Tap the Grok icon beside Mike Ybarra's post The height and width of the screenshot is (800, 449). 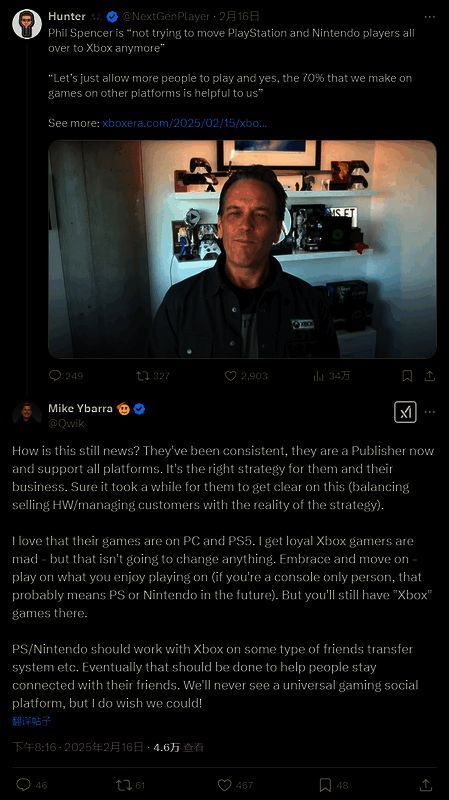tap(405, 412)
